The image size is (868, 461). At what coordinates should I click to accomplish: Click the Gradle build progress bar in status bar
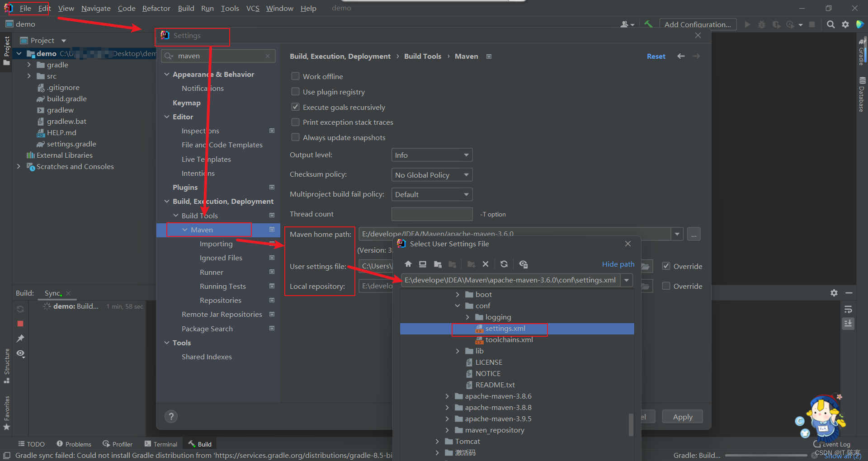(x=766, y=455)
